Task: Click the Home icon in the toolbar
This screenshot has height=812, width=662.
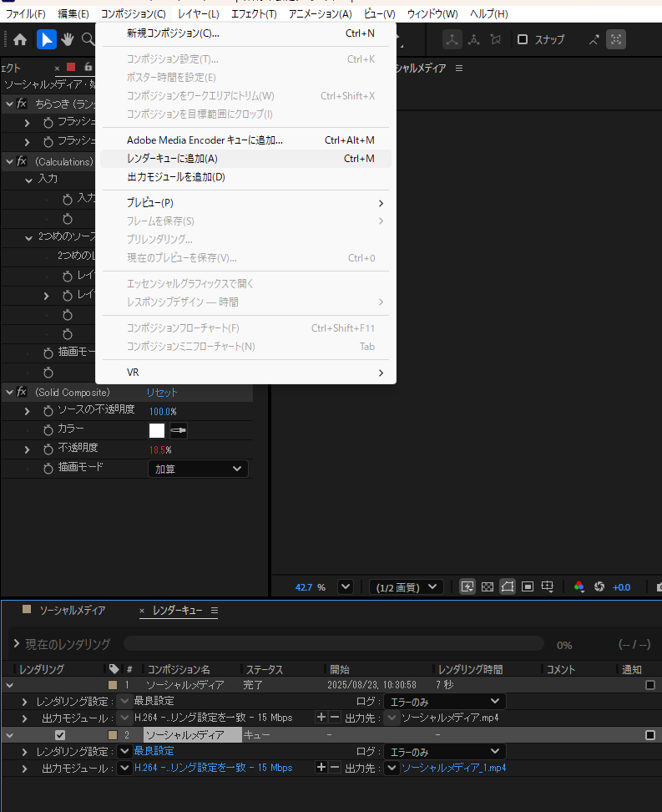Action: pyautogui.click(x=20, y=39)
